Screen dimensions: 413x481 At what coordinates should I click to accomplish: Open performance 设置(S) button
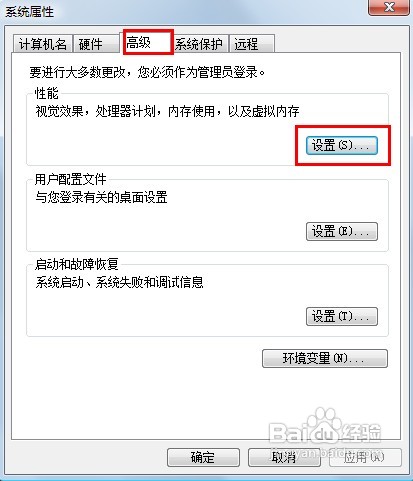[342, 145]
